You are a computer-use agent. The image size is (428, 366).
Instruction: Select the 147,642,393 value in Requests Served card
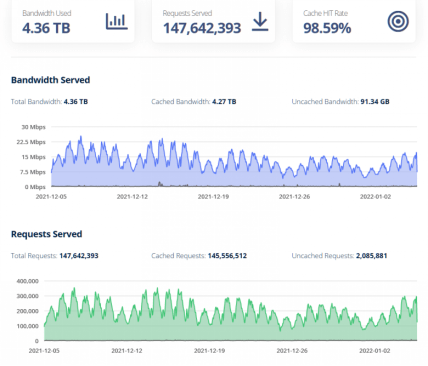[202, 28]
